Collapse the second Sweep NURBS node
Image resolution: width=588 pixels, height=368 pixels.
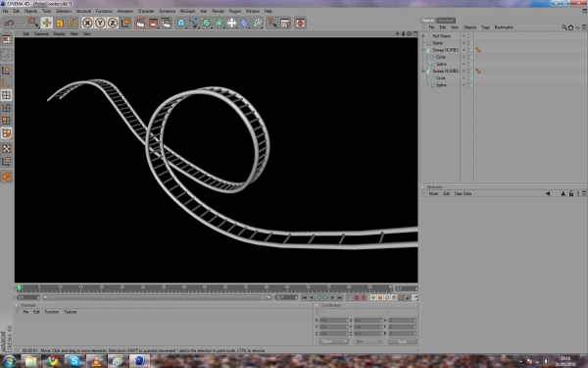423,71
